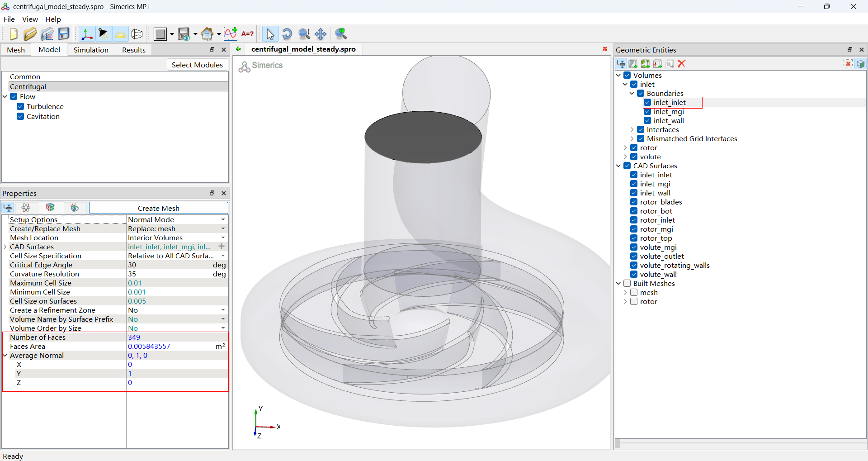868x461 pixels.
Task: Toggle the coordinate axes display icon
Action: [x=86, y=34]
